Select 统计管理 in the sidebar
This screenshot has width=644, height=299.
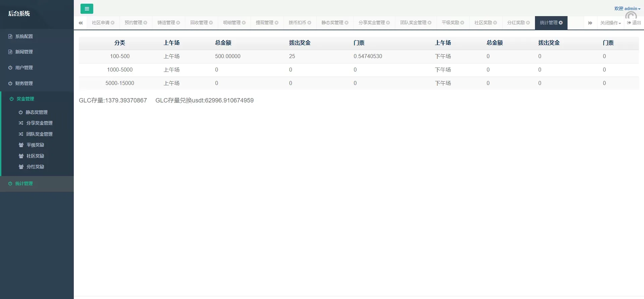coord(24,183)
